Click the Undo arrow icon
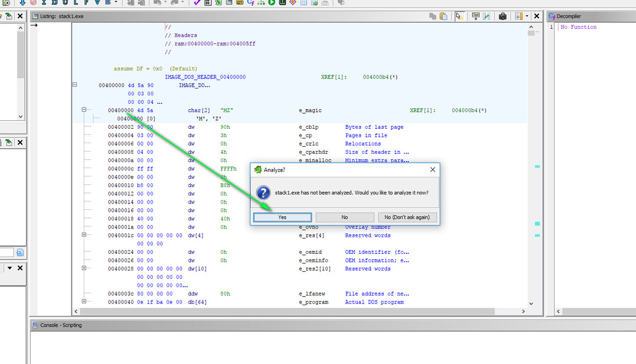636x364 pixels. pos(157,3)
